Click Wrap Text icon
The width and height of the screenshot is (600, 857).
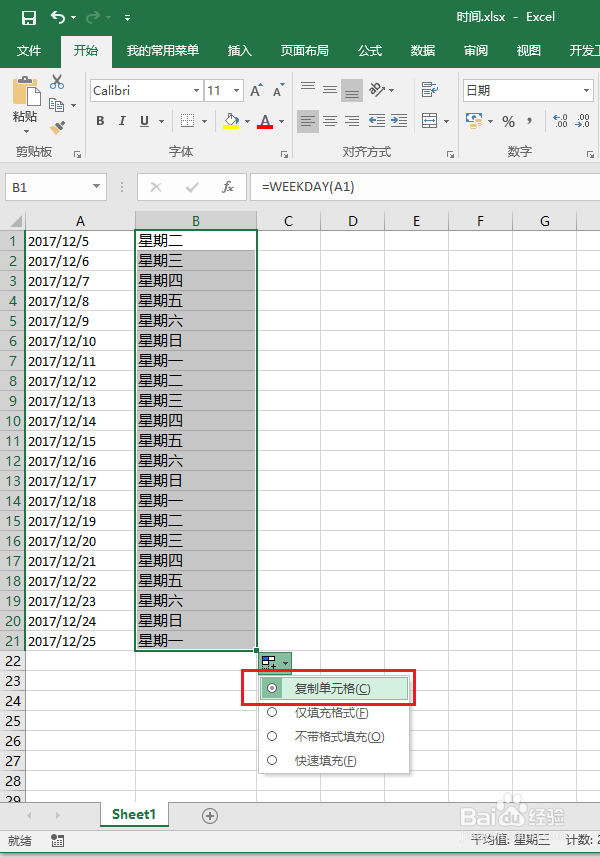tap(430, 89)
